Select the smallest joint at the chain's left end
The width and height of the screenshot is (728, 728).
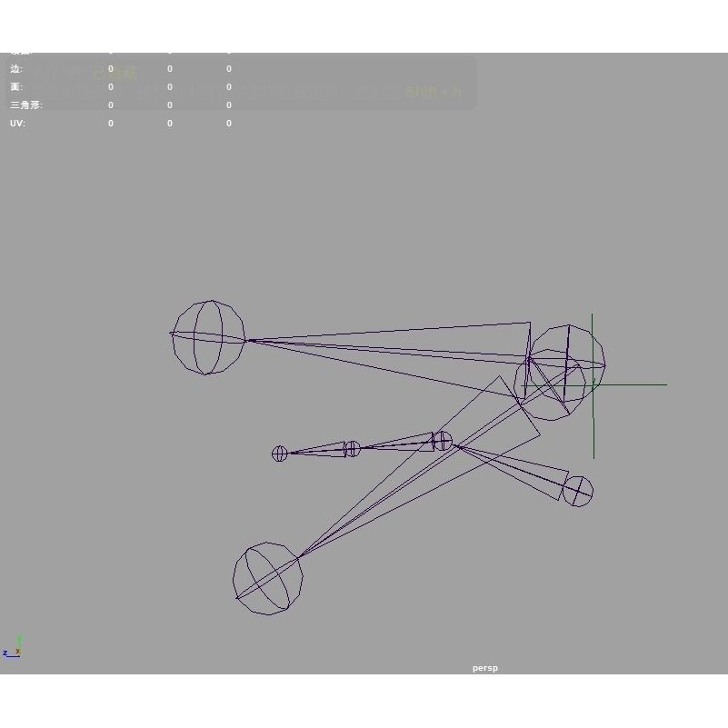tap(280, 454)
